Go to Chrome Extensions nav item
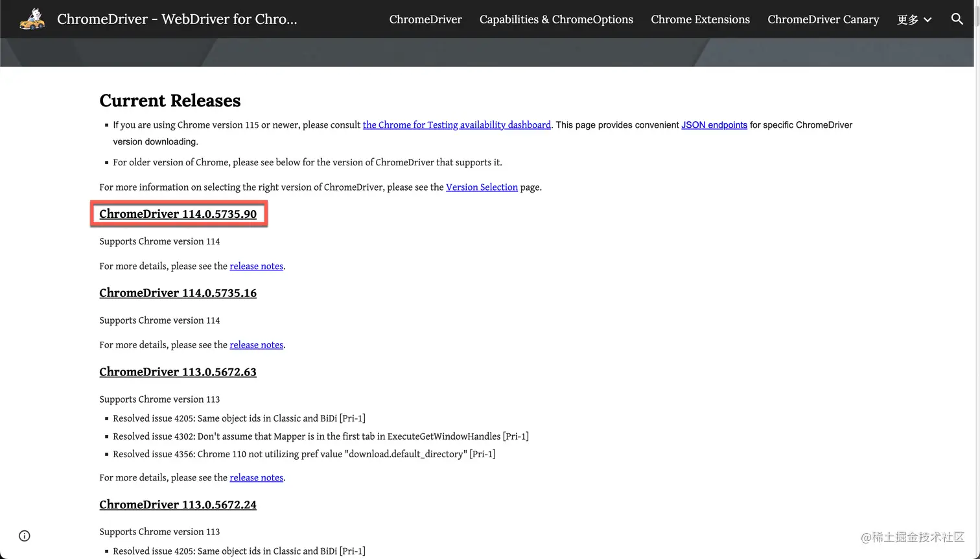The height and width of the screenshot is (559, 980). click(x=700, y=19)
